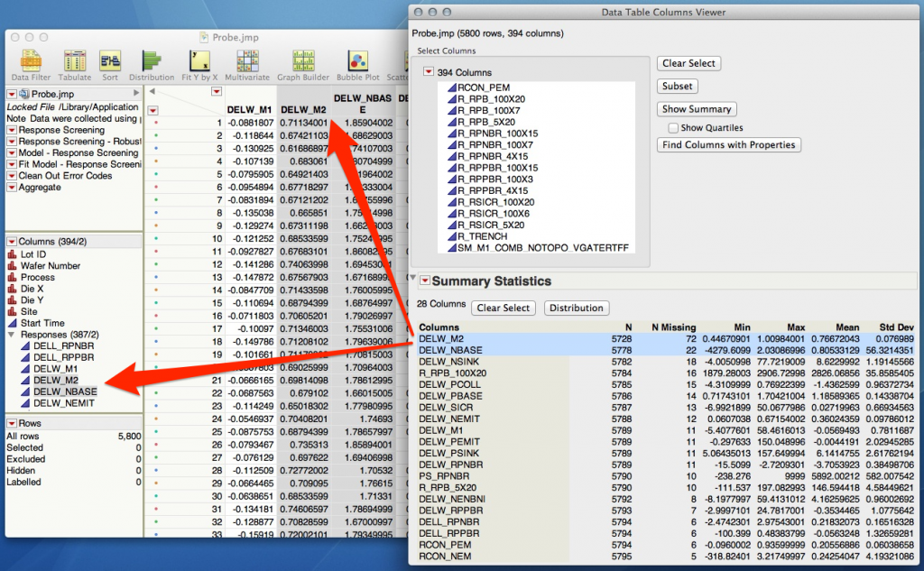Collapse the Summary Statistics outline

[x=413, y=278]
